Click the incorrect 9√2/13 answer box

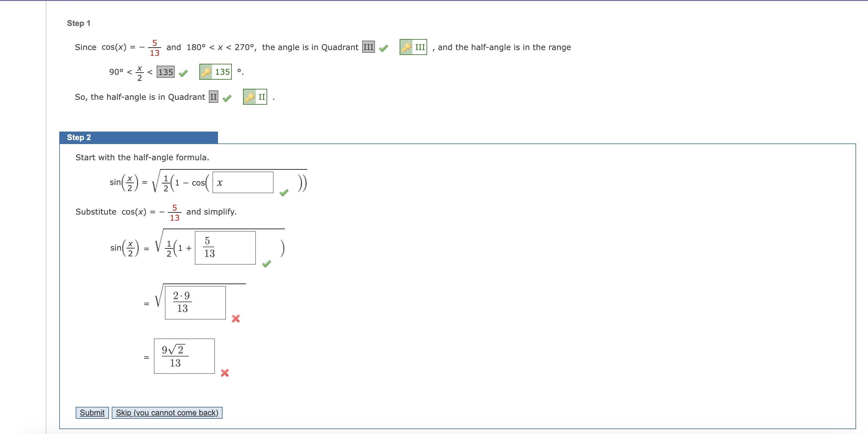(x=184, y=356)
